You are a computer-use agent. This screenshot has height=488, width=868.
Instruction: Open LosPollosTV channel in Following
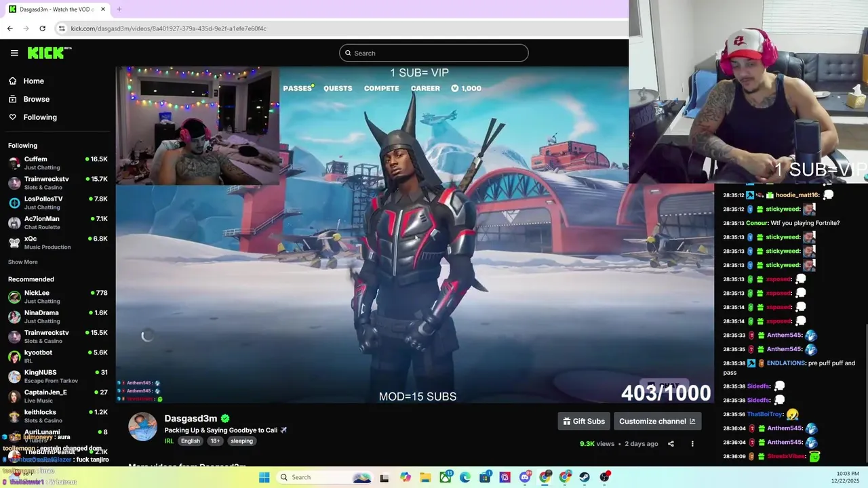coord(58,203)
